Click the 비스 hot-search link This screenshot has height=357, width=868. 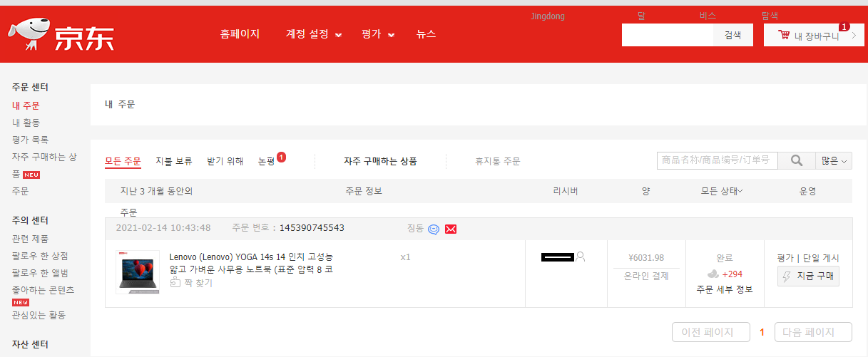[x=708, y=16]
